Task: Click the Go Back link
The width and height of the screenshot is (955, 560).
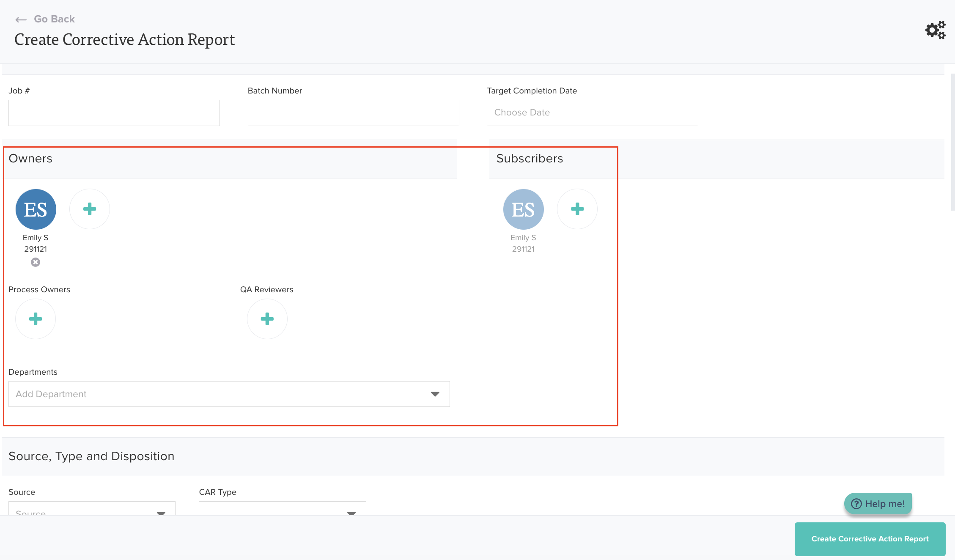Action: (x=54, y=19)
